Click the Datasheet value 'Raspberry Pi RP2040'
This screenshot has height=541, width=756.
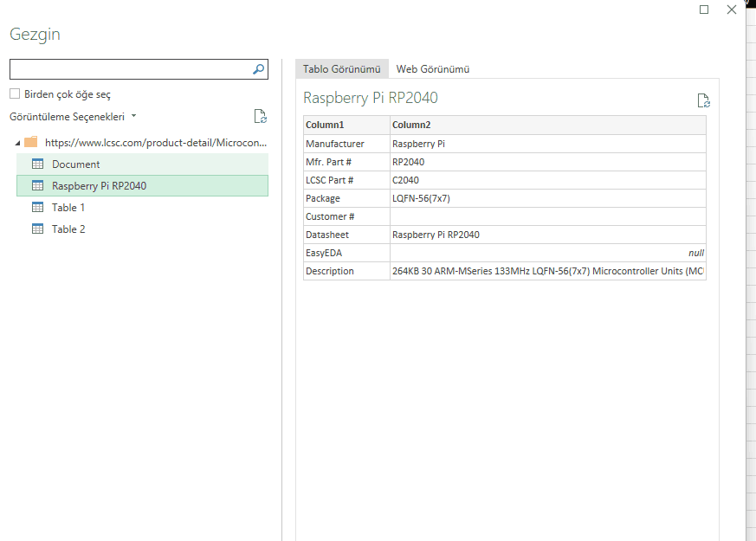(x=547, y=235)
